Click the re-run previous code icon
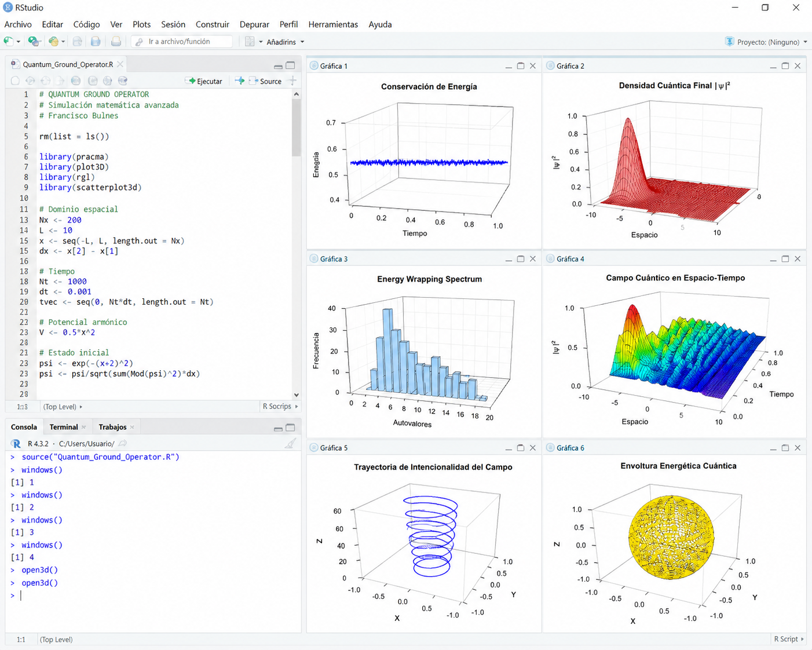 point(239,81)
